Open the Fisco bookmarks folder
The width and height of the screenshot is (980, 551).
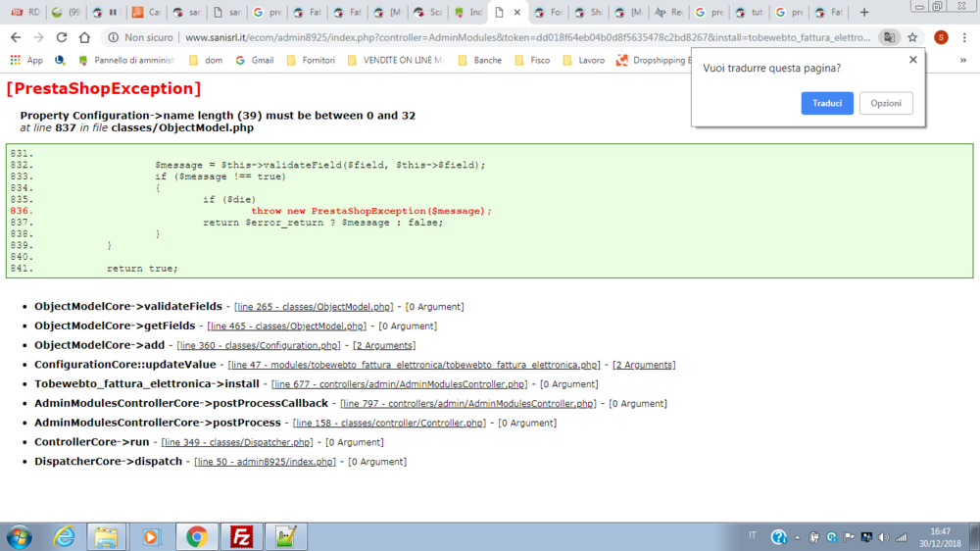pyautogui.click(x=532, y=60)
